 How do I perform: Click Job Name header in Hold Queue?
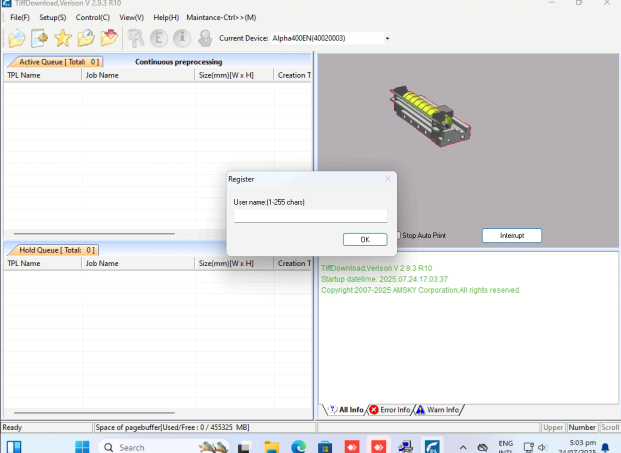click(138, 263)
